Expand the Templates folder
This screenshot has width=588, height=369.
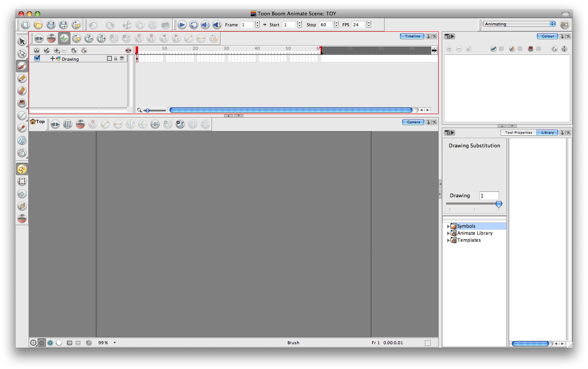pos(448,240)
